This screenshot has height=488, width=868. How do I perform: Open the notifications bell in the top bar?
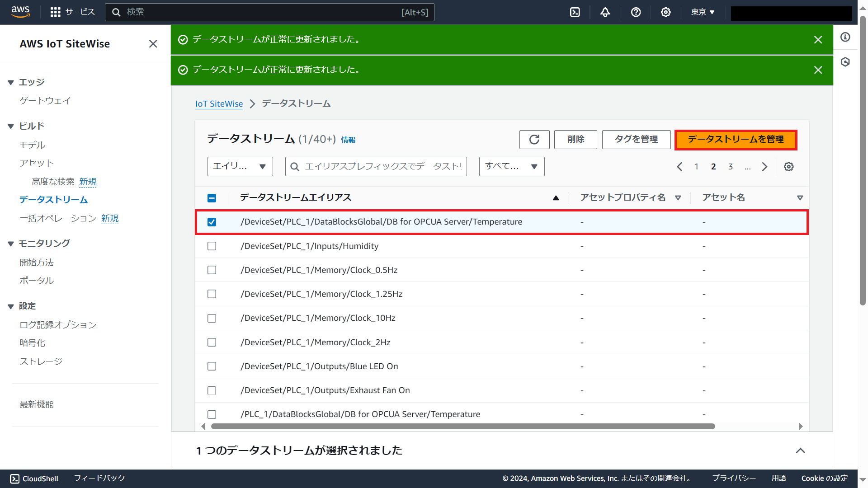point(605,12)
